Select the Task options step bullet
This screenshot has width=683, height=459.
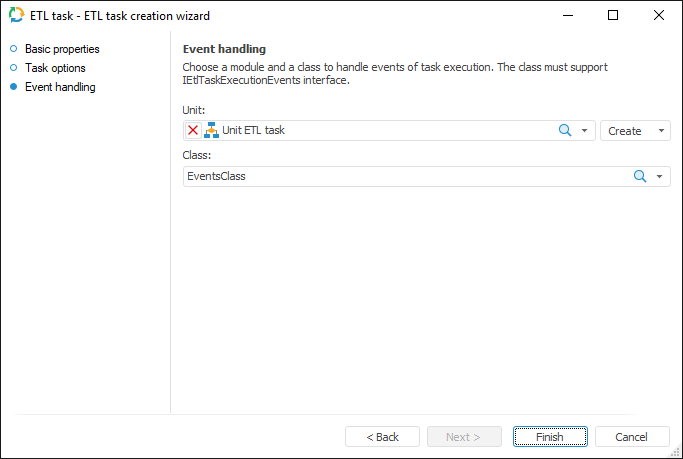click(x=14, y=68)
